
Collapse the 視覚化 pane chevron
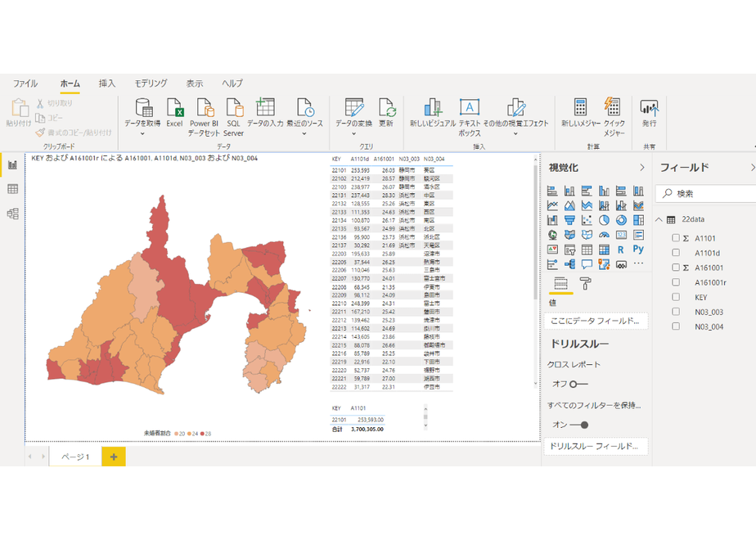coord(641,167)
